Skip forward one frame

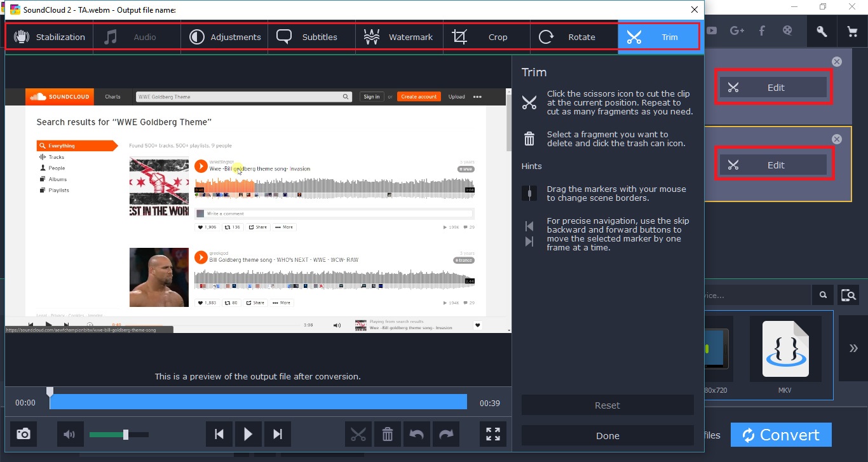278,434
